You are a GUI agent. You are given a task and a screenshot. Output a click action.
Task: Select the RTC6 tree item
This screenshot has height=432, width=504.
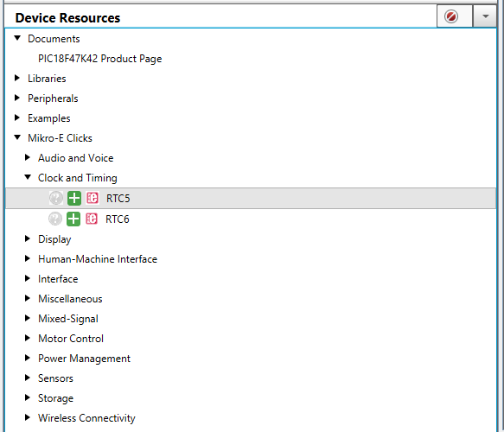point(118,219)
